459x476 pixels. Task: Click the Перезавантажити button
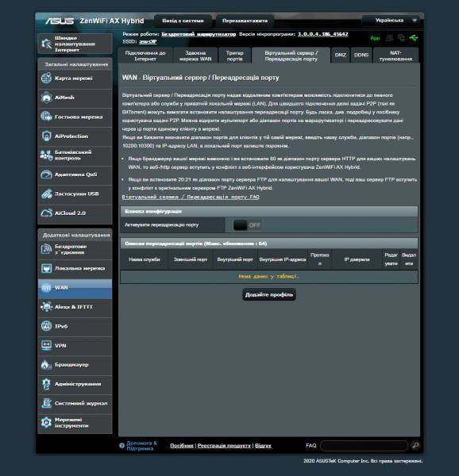(245, 21)
